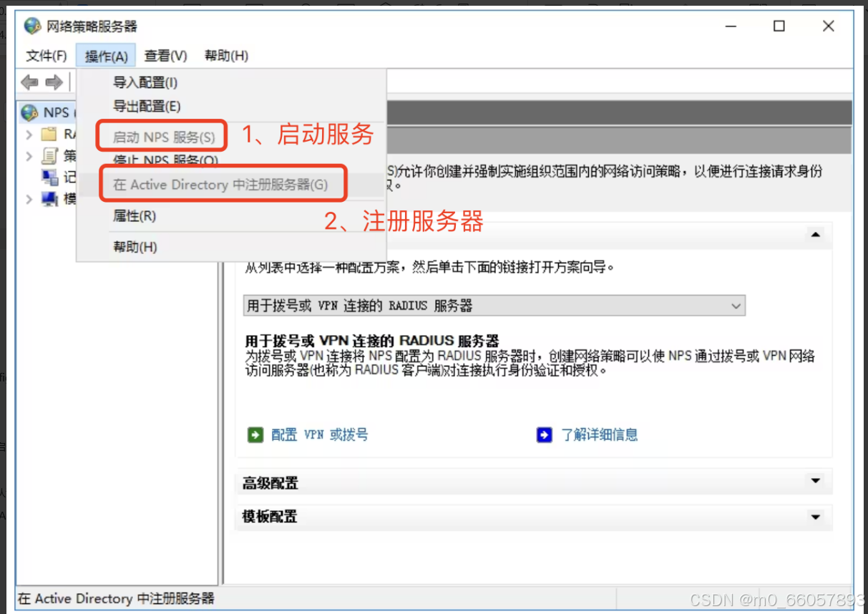Viewport: 868px width, 614px height.
Task: Click the 用于拨号或 VPN 连接的 RADIUS 服务器 heading
Action: 372,341
